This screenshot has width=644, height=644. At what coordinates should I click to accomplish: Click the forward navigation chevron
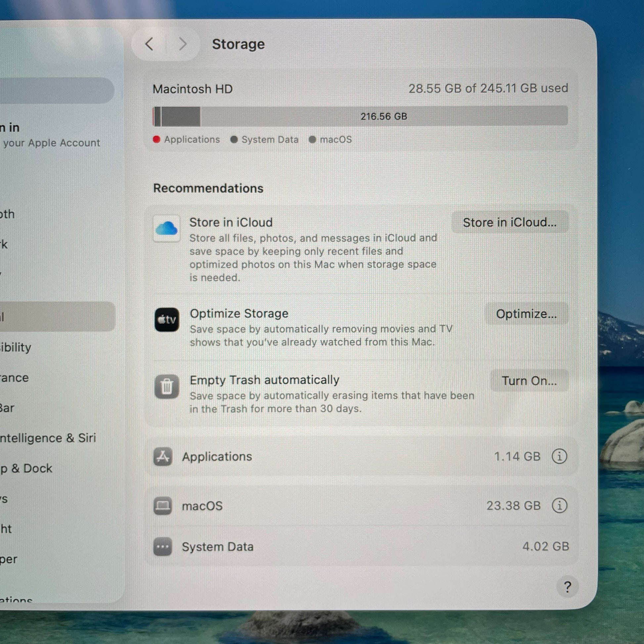point(182,44)
